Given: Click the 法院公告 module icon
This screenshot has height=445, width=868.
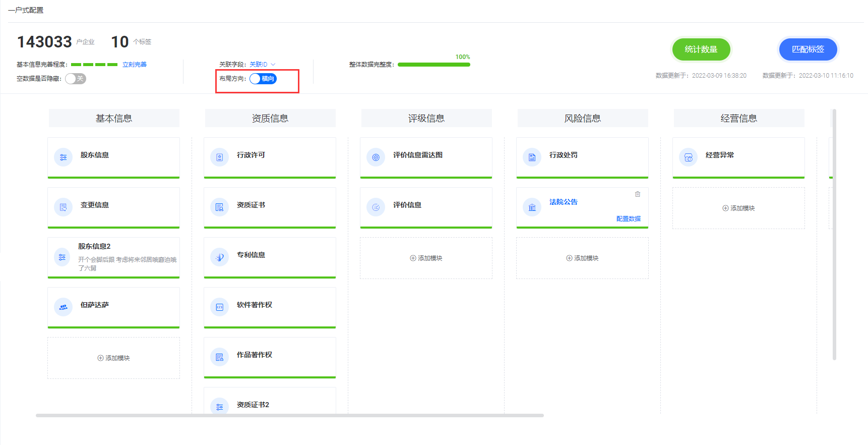Looking at the screenshot, I should 532,207.
